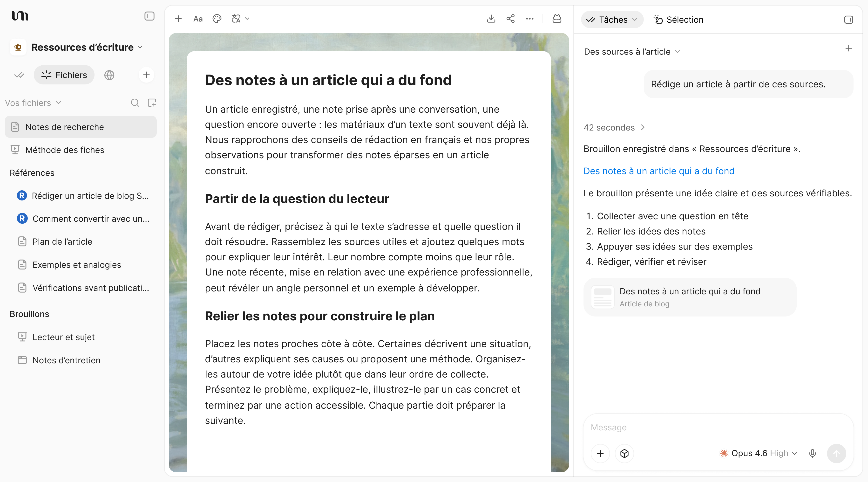The height and width of the screenshot is (482, 868).
Task: Click the share icon
Action: click(510, 19)
